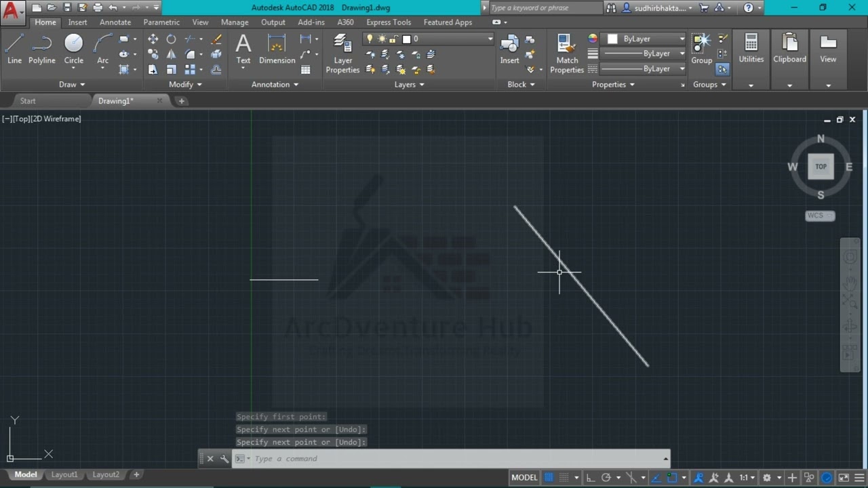The height and width of the screenshot is (488, 868).
Task: Open a new drawing tab with plus
Action: 181,101
